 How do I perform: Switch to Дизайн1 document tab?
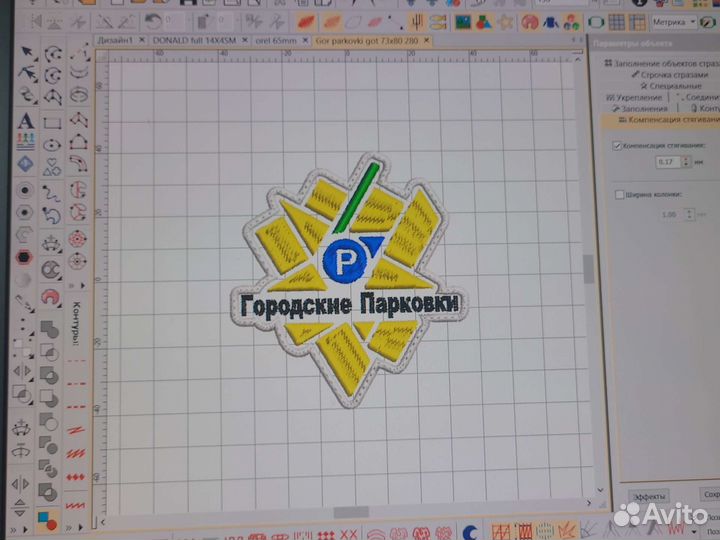(115, 40)
